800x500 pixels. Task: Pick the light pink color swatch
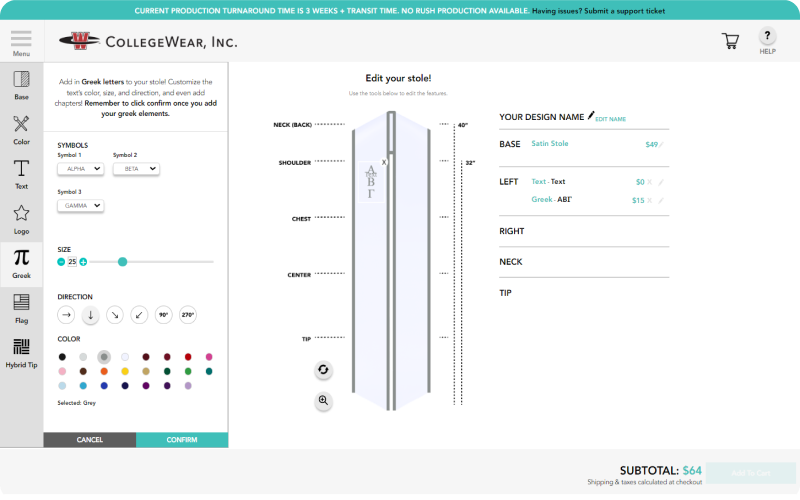(x=62, y=371)
